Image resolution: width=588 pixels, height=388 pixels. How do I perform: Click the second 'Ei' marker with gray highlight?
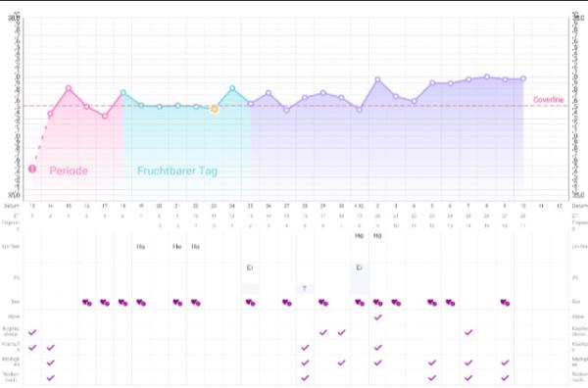coord(360,267)
